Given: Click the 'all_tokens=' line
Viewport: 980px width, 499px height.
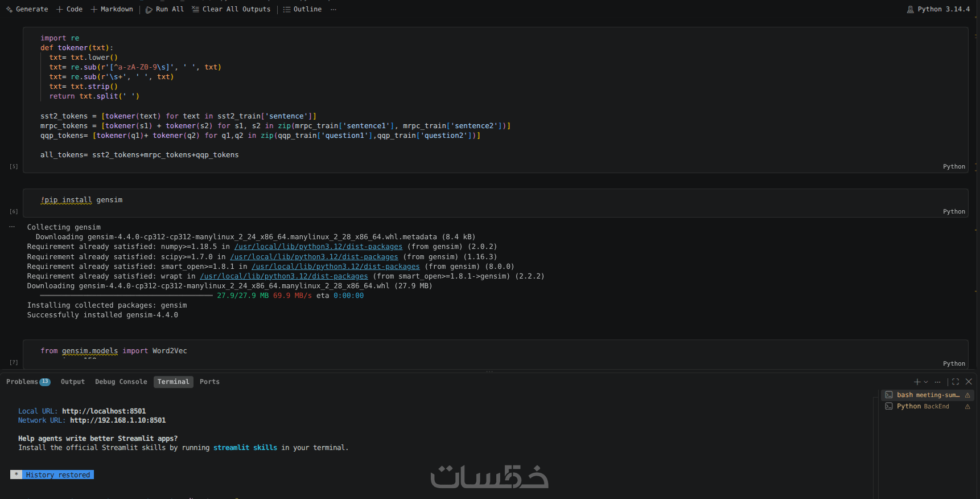Looking at the screenshot, I should tap(139, 155).
